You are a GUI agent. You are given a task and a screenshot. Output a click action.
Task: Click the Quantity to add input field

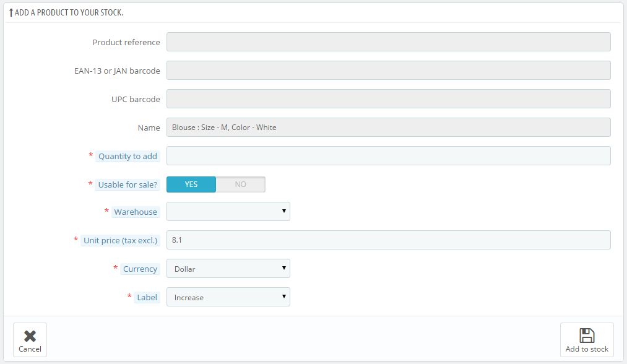point(388,155)
